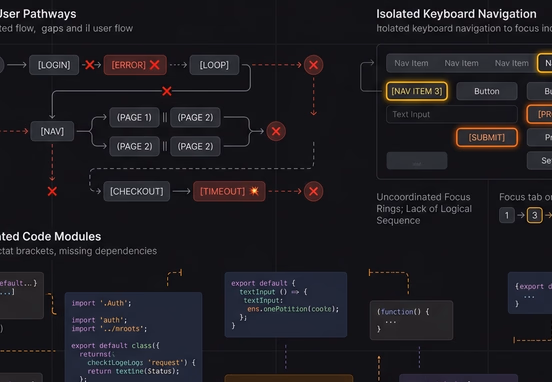Click the red [TIMEOUT] node
Screen dimensions: 552x382
pyautogui.click(x=229, y=191)
